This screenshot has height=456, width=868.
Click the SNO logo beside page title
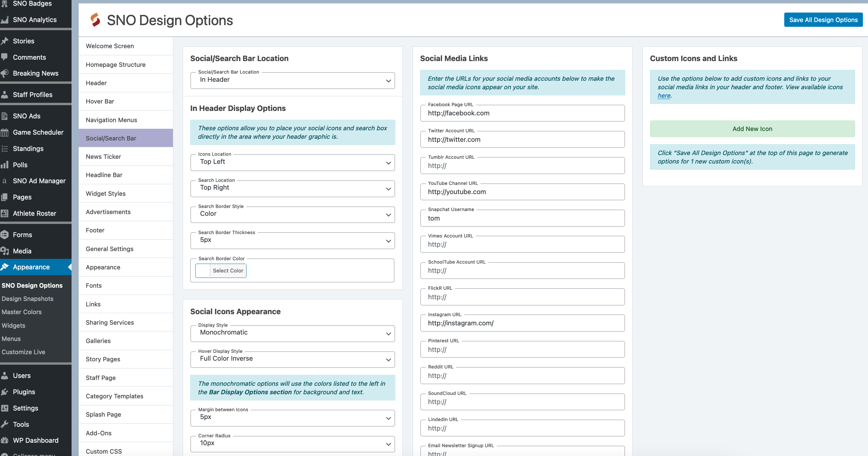[95, 20]
